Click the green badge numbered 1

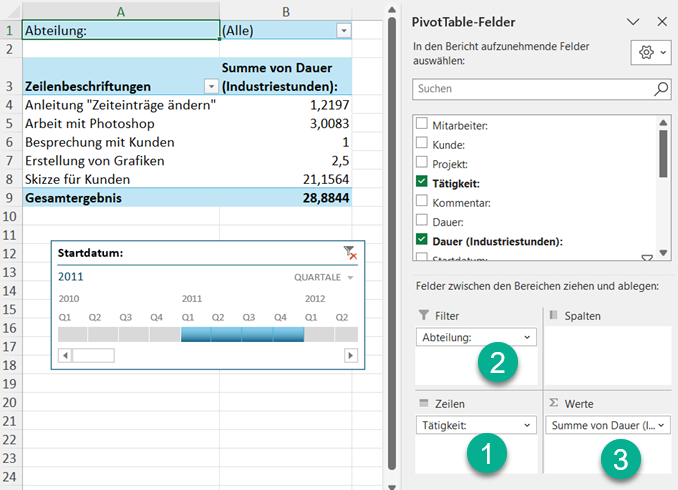[486, 455]
